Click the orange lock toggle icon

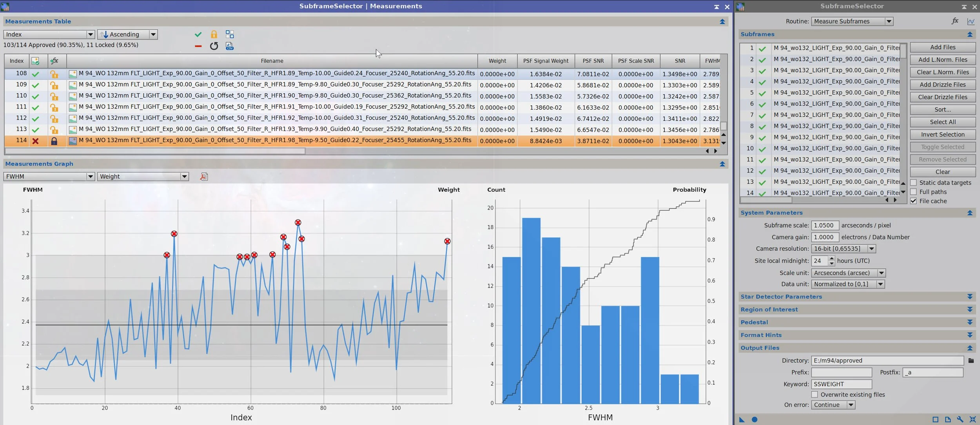pyautogui.click(x=214, y=34)
